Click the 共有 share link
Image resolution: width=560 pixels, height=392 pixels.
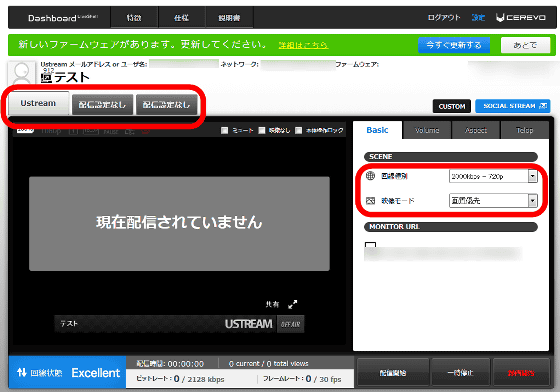click(x=272, y=304)
